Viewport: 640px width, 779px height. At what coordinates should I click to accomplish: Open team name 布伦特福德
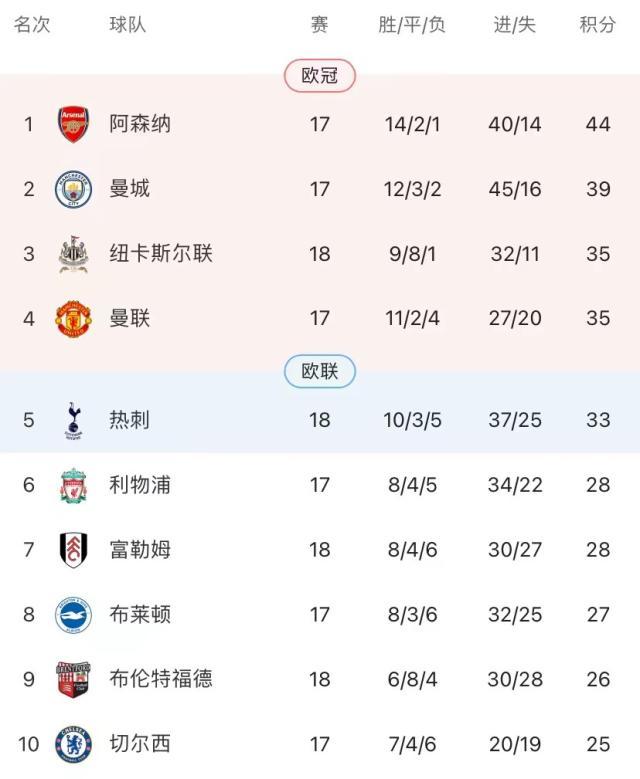coord(161,679)
